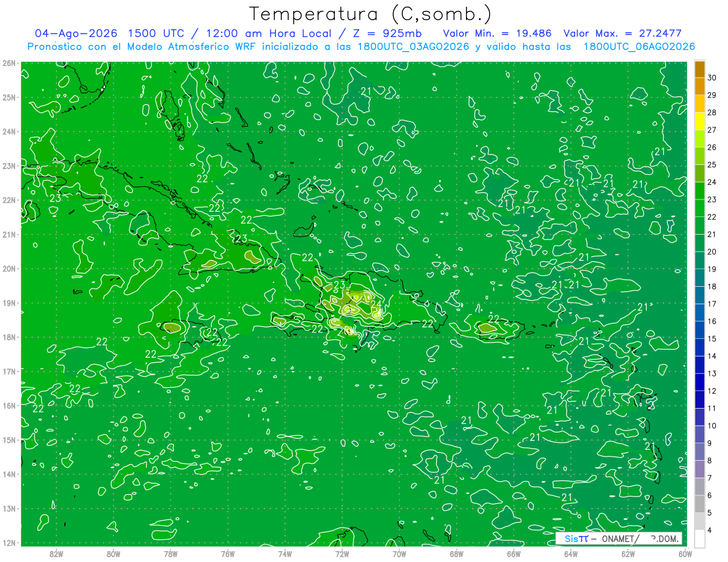Screen dimensions: 728x562
Task: Click the "15N" latitude axis label
Action: point(8,440)
